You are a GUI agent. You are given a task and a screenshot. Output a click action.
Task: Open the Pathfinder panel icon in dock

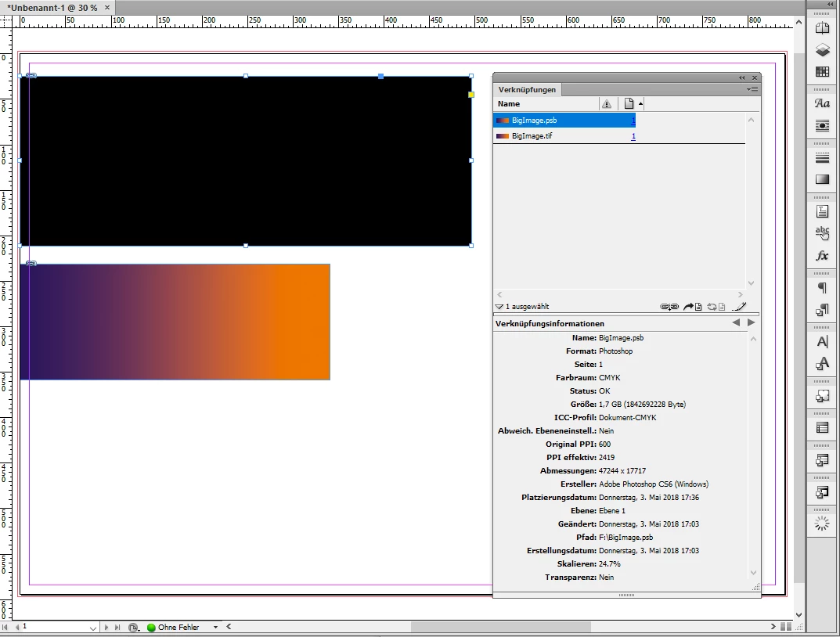pyautogui.click(x=822, y=396)
